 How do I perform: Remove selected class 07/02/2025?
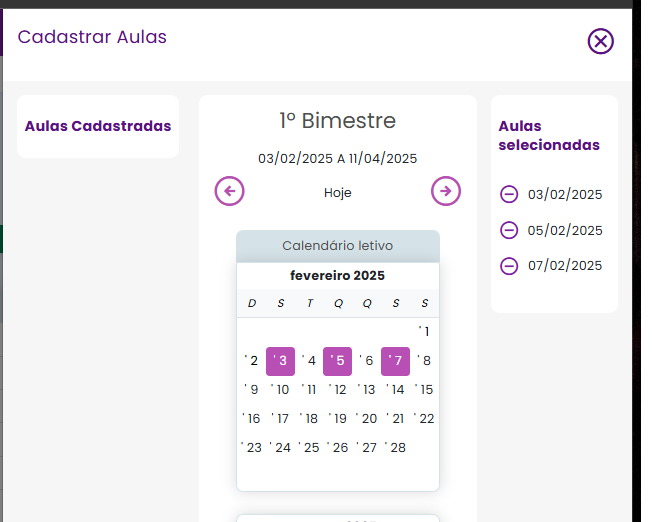509,266
